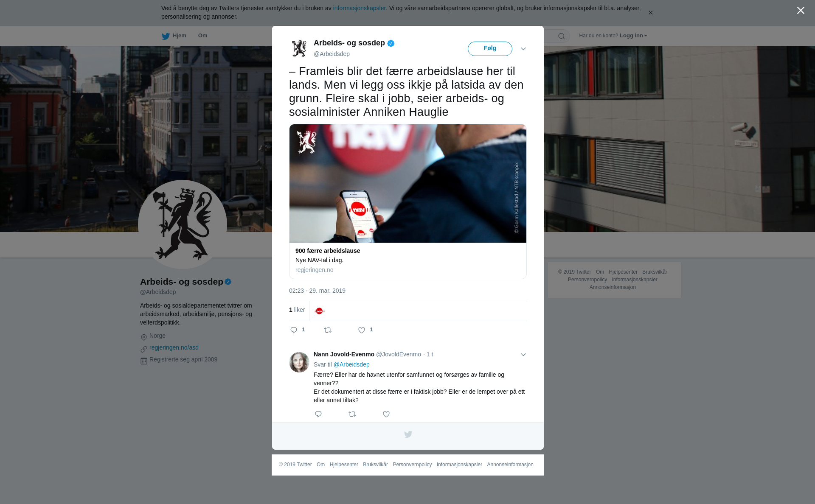Click reply icon under Nann Jovold-Evenmo's comment

point(318,414)
